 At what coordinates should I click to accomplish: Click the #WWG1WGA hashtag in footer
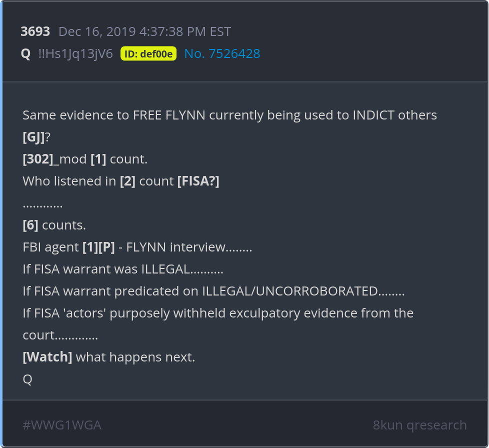tap(62, 425)
